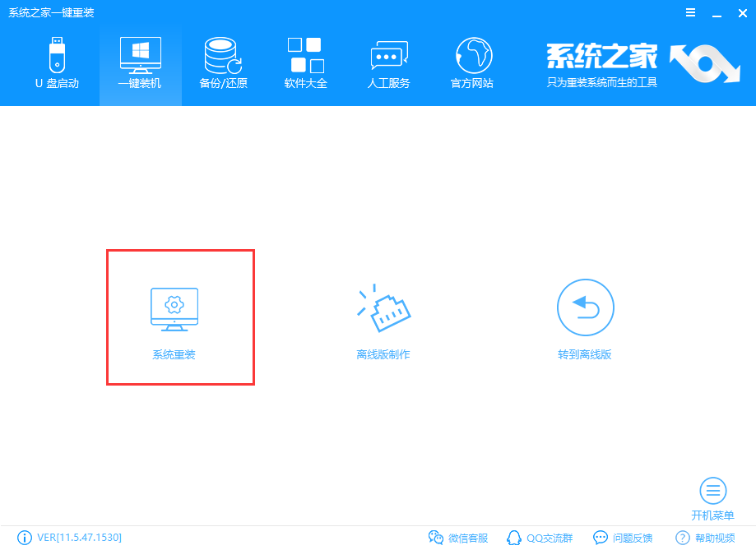
Task: Check version info VER[11.5.47.1530]
Action: point(79,538)
